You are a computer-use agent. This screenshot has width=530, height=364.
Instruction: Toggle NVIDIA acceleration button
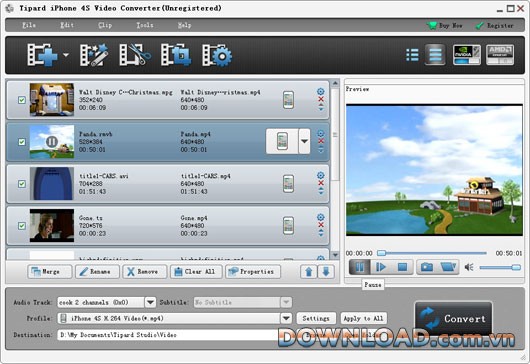(x=467, y=54)
